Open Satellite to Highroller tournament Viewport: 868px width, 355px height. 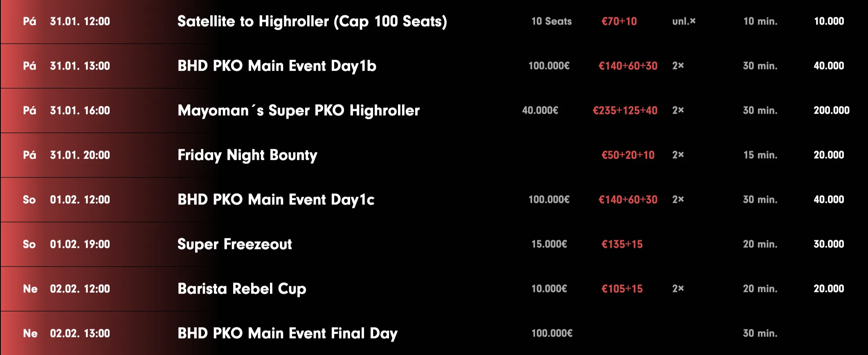pos(312,21)
